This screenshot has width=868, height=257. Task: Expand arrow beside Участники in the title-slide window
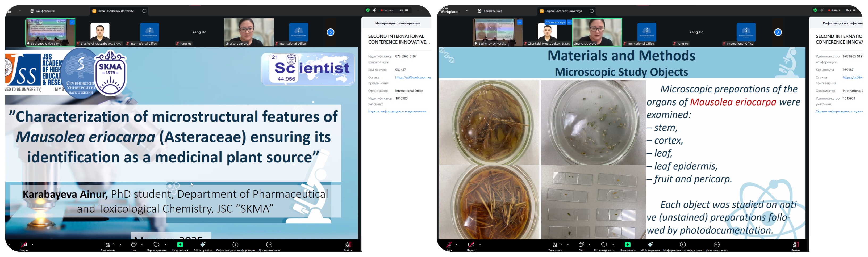pos(120,245)
